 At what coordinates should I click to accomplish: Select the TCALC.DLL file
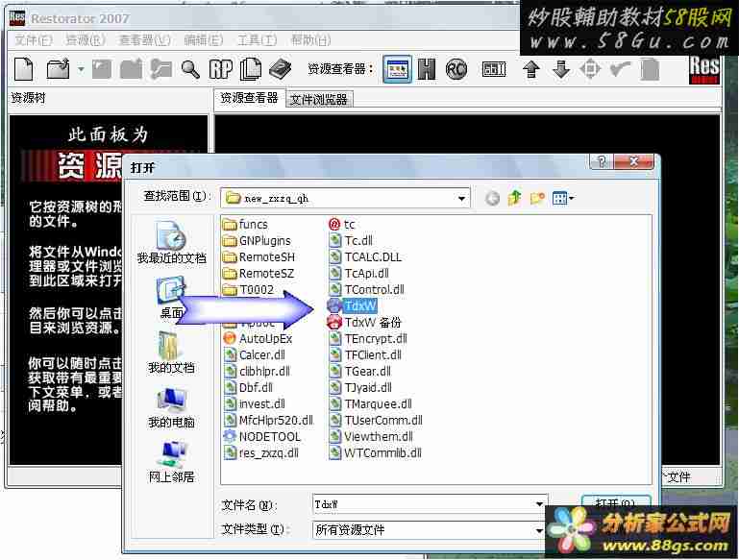(x=365, y=257)
